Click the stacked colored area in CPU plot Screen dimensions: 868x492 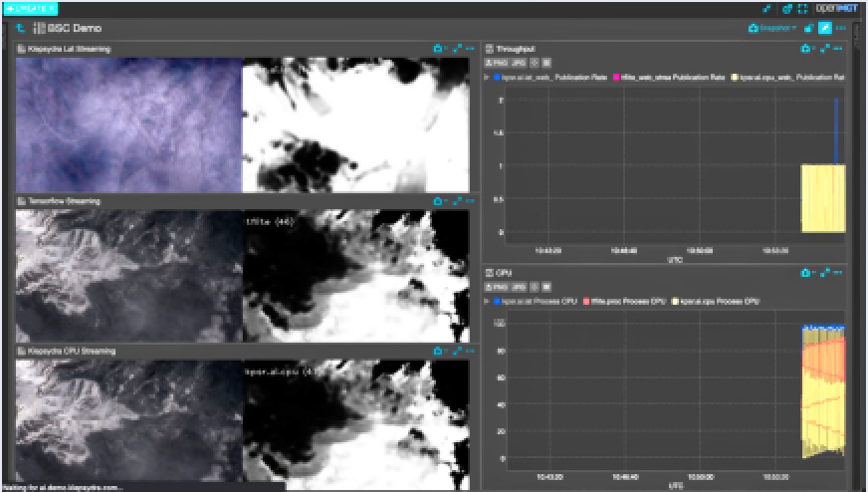coord(823,391)
